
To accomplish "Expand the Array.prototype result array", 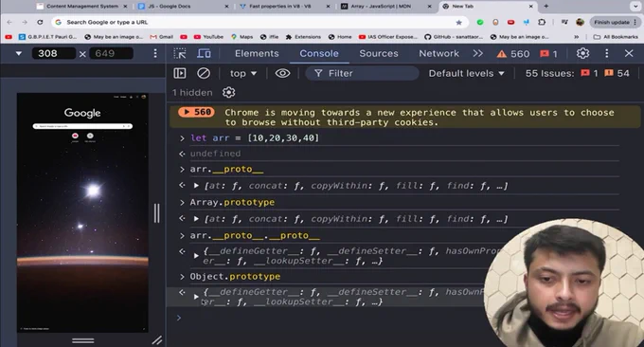I will [x=196, y=219].
